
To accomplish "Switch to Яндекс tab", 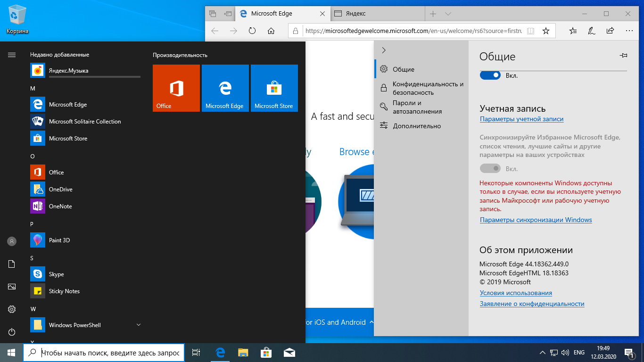I will [377, 14].
